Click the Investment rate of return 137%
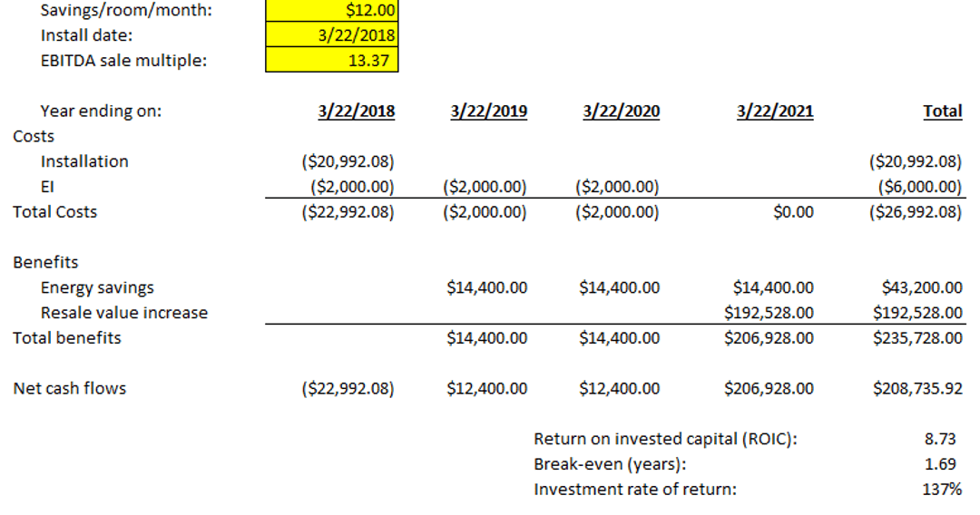The image size is (980, 515). [x=941, y=490]
